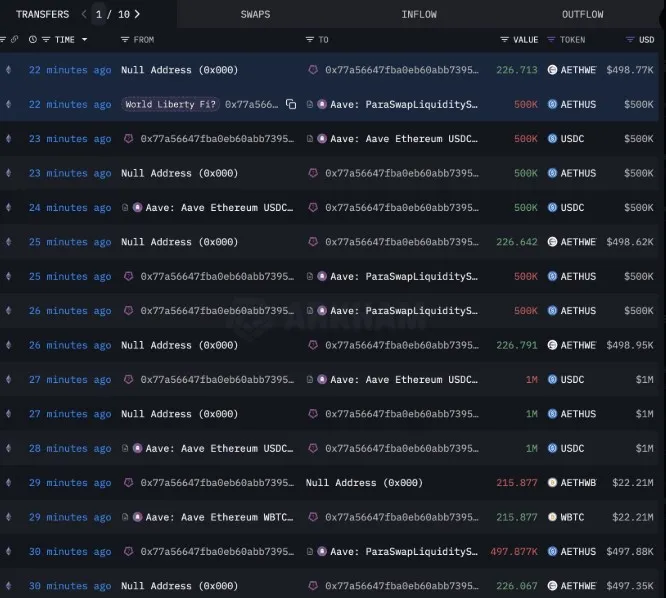Open the OUTFLOW tab
The width and height of the screenshot is (666, 598).
point(582,14)
